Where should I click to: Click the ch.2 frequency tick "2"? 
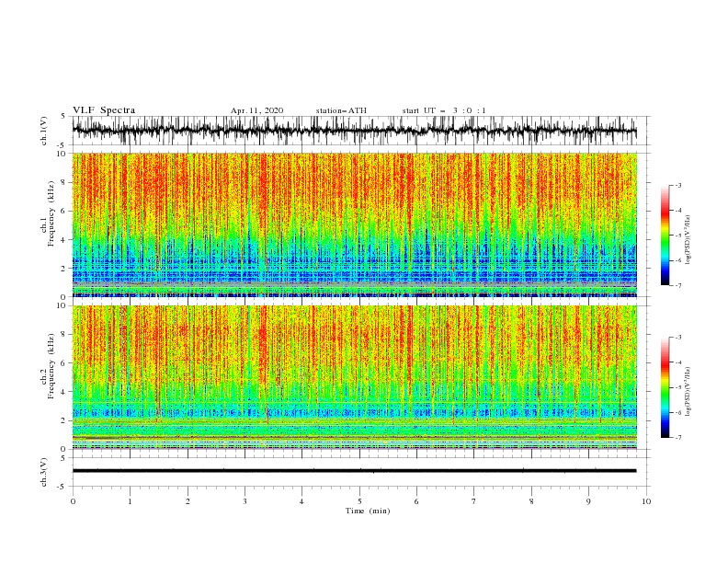tap(63, 420)
